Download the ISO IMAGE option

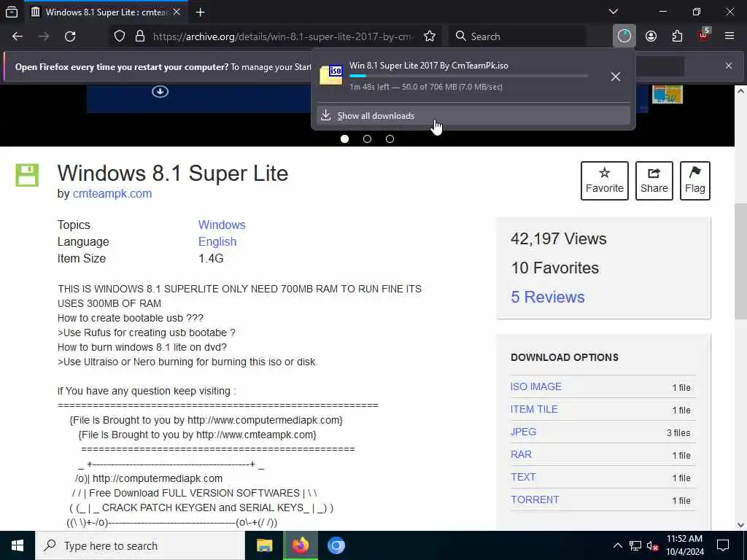click(536, 386)
